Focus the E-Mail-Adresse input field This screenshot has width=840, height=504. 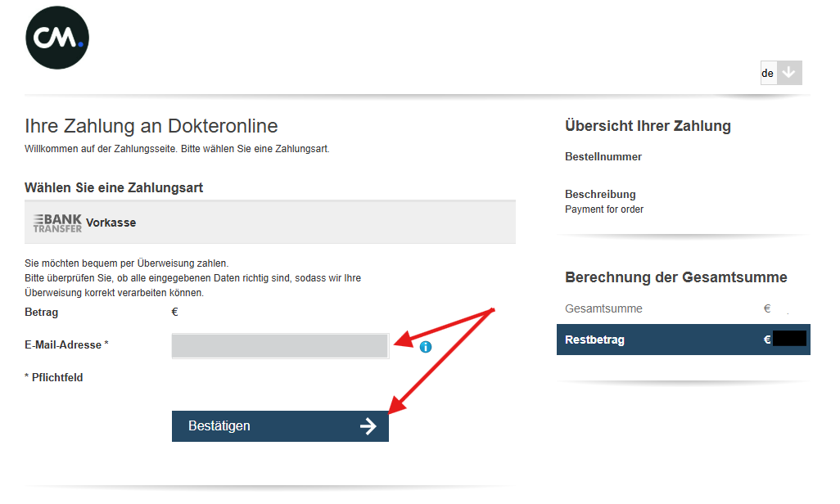pos(280,345)
